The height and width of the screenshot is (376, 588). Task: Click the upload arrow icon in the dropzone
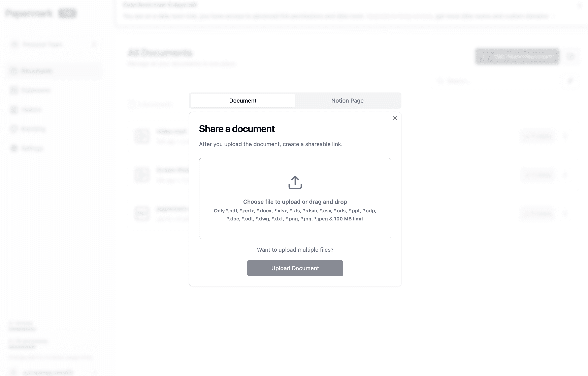pos(295,182)
